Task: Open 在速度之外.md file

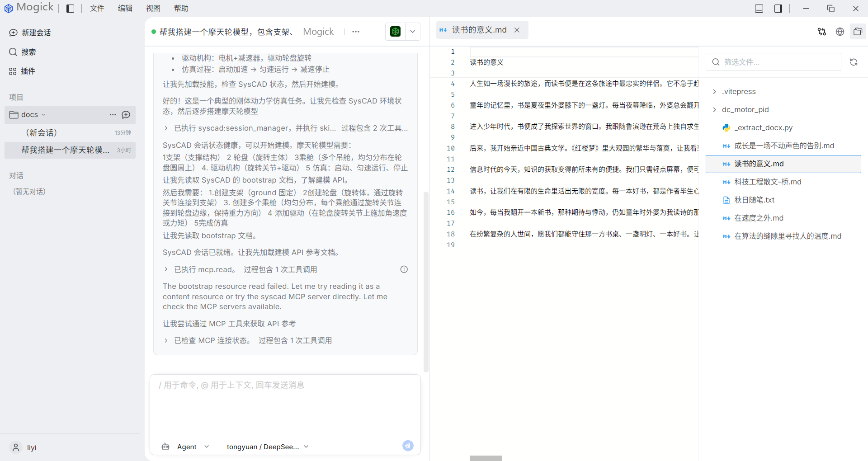Action: (x=783, y=218)
